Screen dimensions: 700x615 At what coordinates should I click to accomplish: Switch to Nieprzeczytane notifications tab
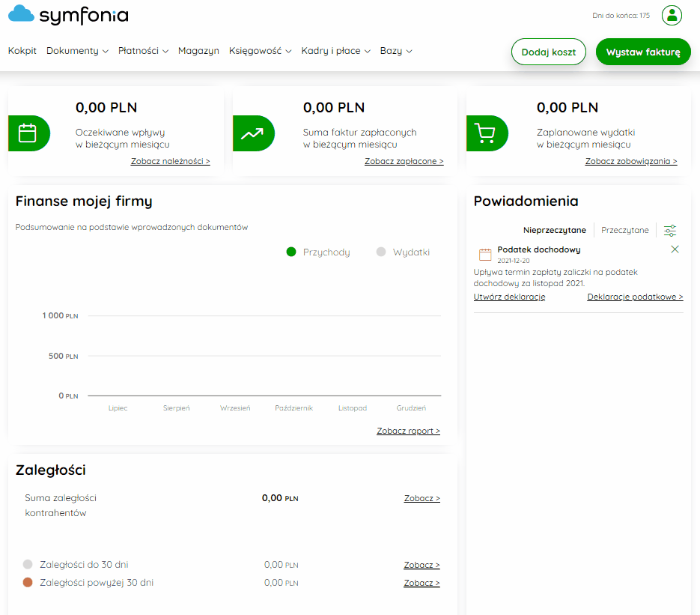(x=555, y=230)
